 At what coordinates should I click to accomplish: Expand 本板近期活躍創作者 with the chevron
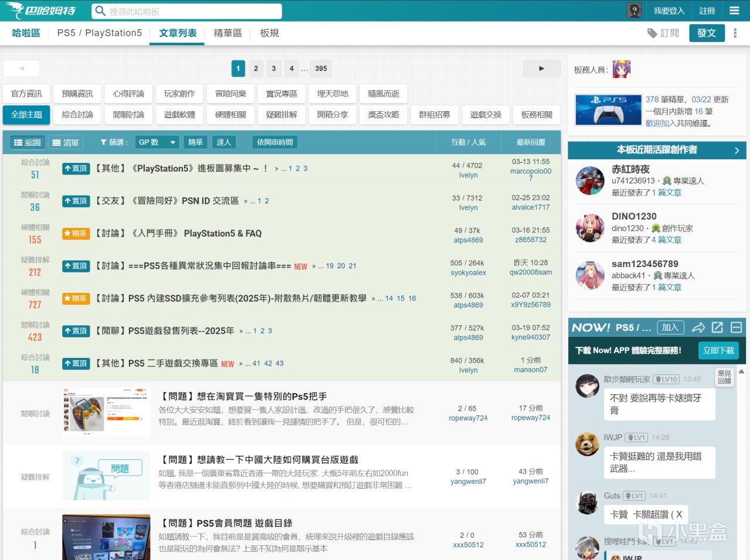tap(737, 151)
